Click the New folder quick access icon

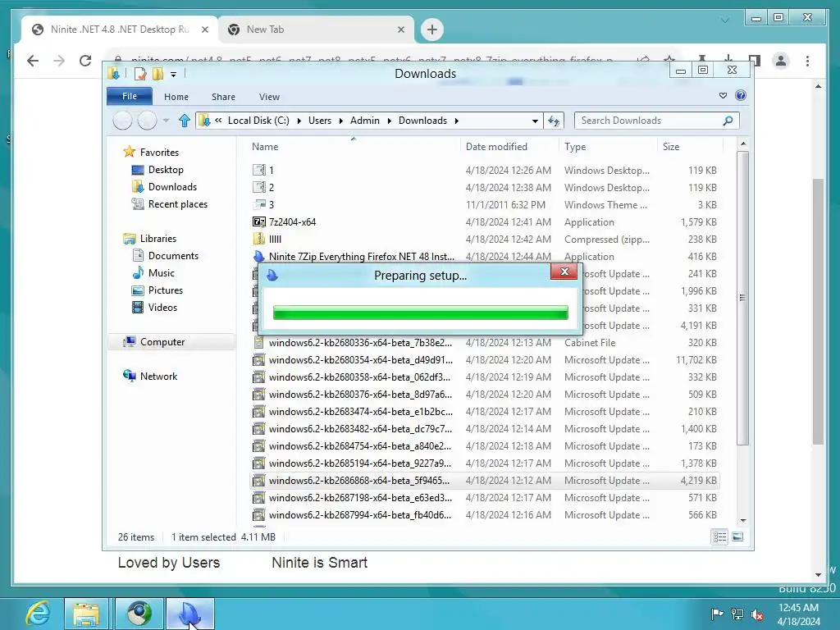pyautogui.click(x=157, y=74)
